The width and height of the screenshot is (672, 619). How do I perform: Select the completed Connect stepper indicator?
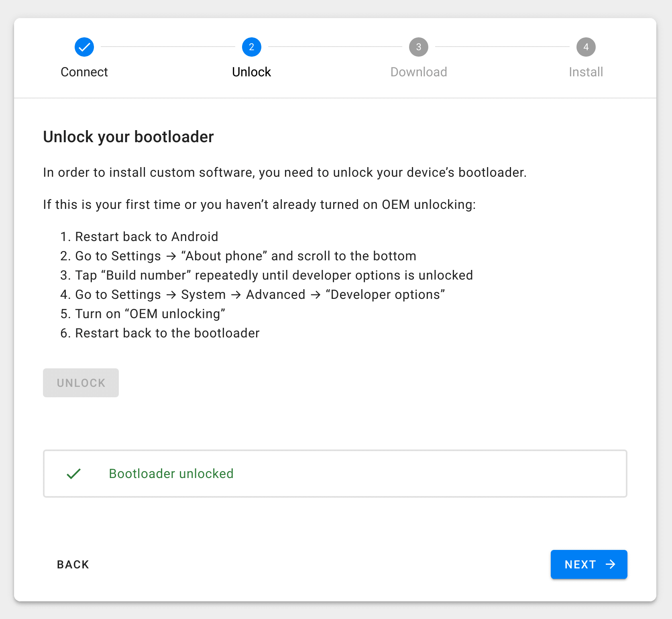pyautogui.click(x=84, y=47)
